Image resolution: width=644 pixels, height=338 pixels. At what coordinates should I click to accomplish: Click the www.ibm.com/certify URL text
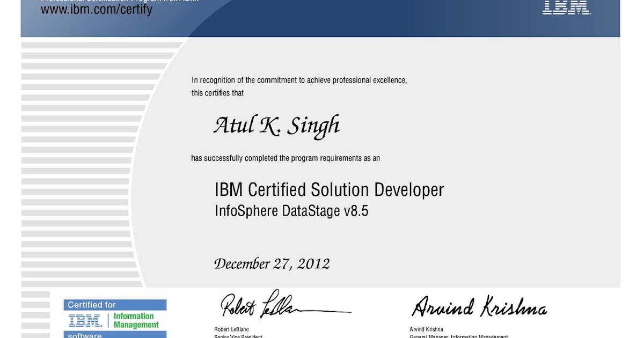(97, 10)
